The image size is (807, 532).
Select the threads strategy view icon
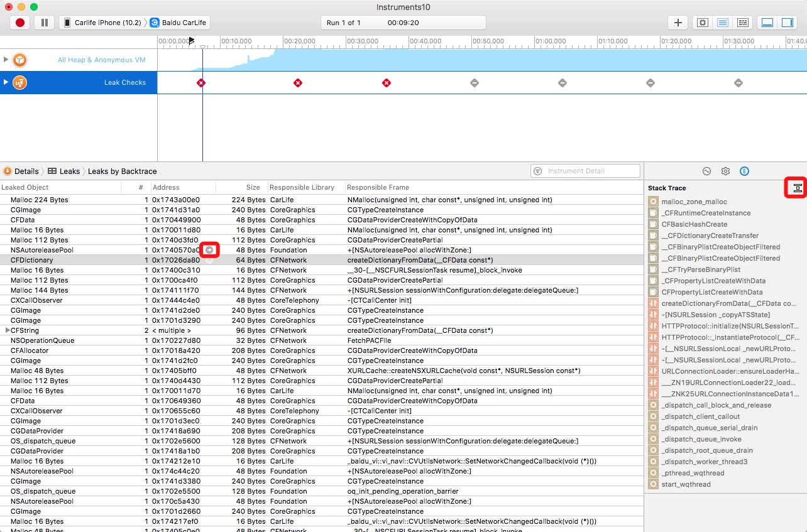[x=742, y=23]
